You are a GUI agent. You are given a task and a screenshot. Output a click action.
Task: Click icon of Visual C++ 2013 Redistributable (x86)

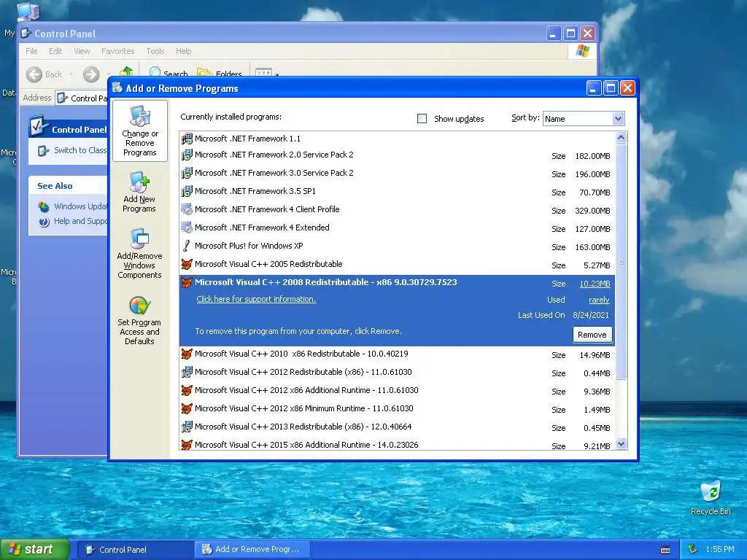(187, 427)
